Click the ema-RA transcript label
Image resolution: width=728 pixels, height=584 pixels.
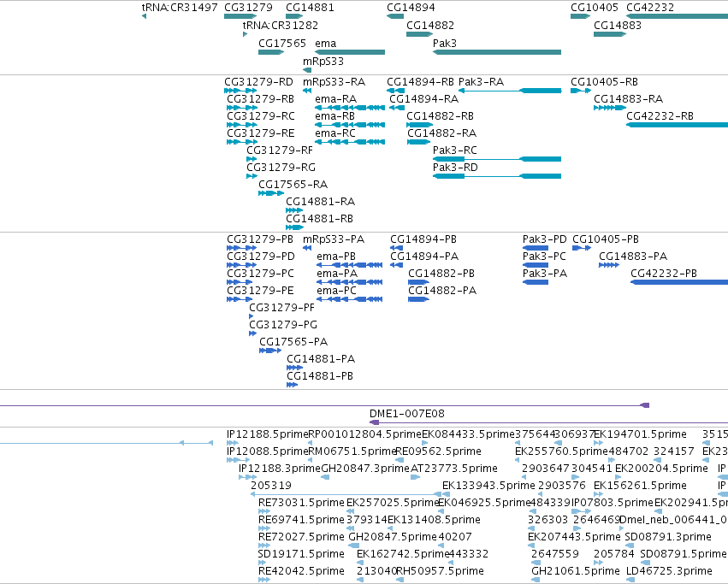coord(335,99)
